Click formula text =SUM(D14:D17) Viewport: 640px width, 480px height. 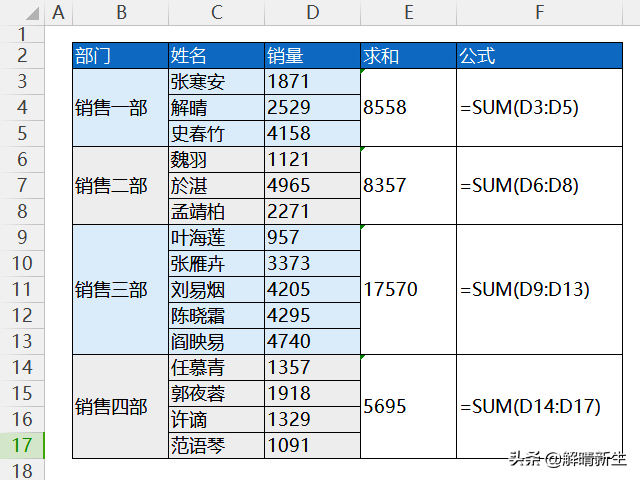(x=530, y=407)
